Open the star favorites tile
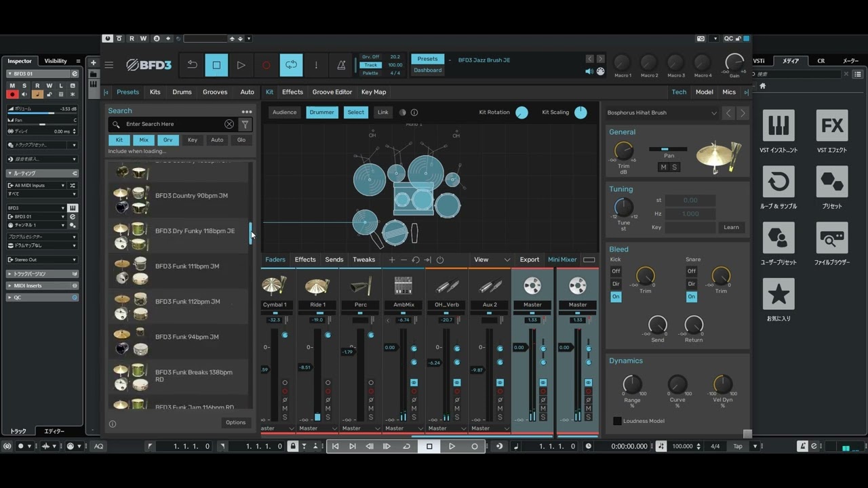This screenshot has height=488, width=868. pyautogui.click(x=778, y=294)
